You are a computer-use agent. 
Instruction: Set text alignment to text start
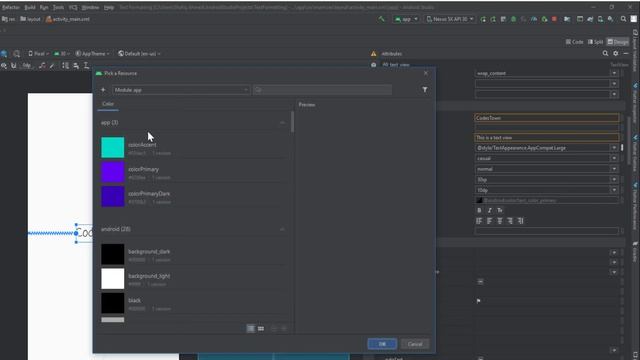coord(489,221)
